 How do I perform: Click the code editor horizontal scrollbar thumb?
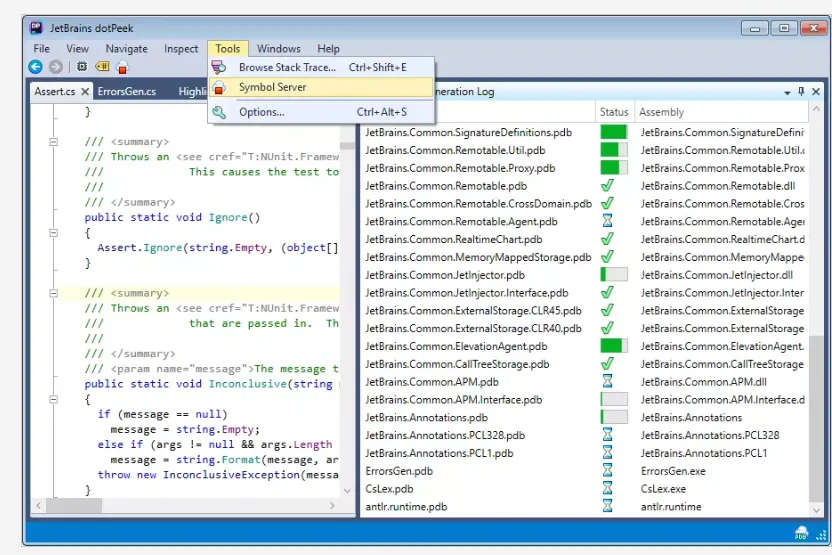74,506
